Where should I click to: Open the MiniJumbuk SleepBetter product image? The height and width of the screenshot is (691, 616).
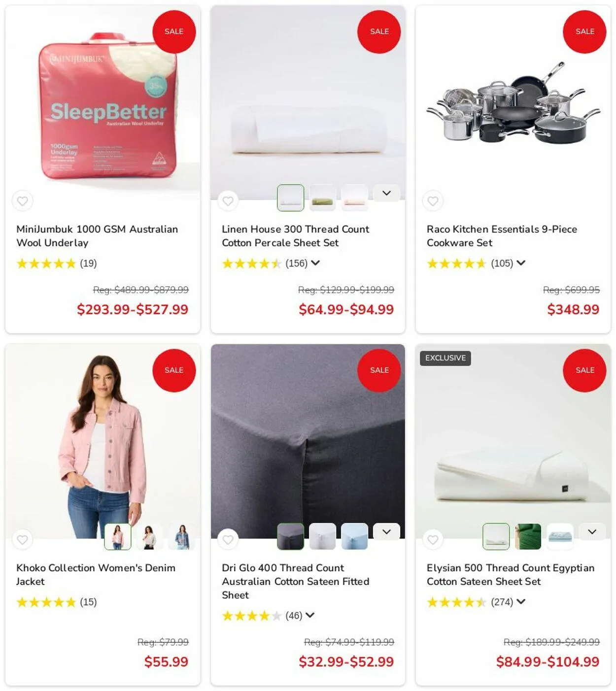click(x=103, y=102)
